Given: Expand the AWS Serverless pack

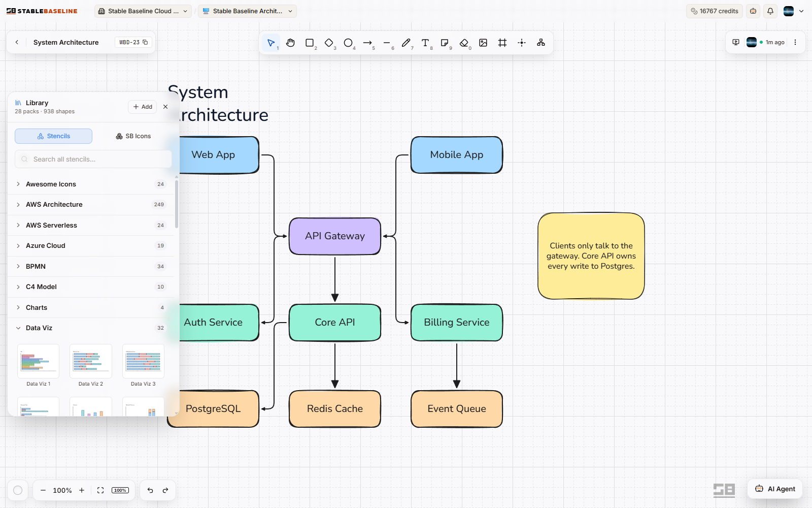Looking at the screenshot, I should coord(91,226).
